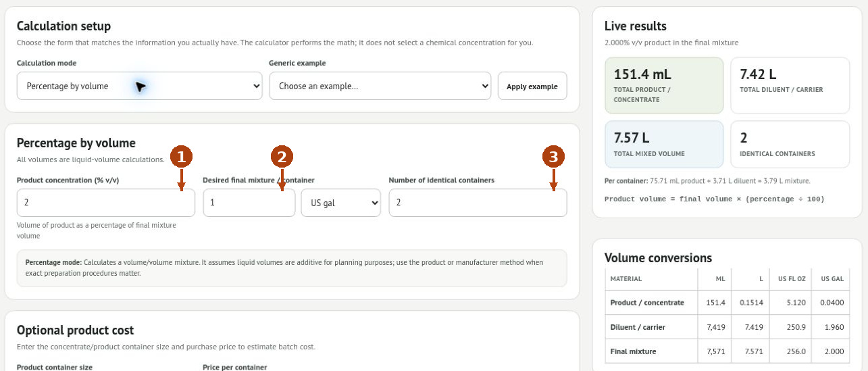Click the Diluent / carrier table row

tap(727, 327)
